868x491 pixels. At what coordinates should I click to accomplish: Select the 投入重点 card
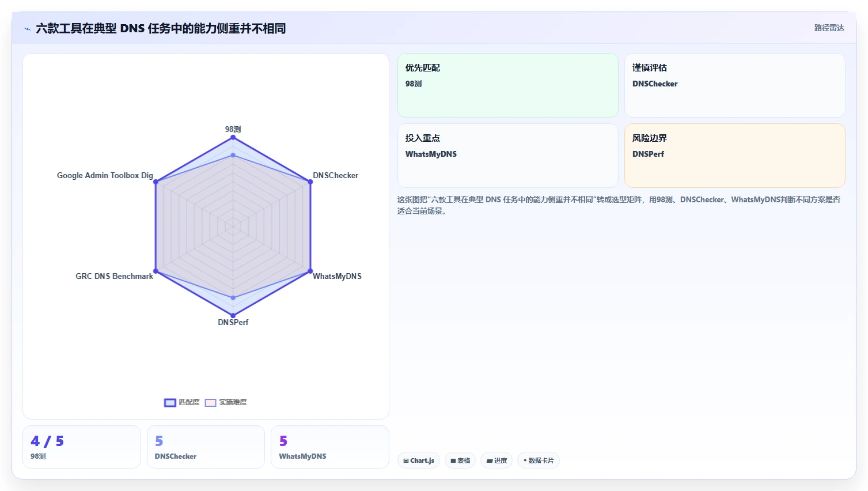(x=507, y=156)
